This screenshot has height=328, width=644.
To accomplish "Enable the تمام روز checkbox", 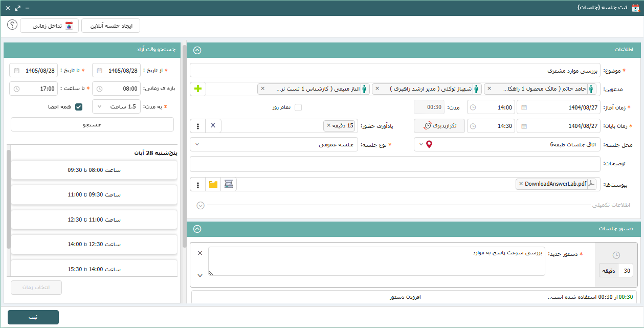I will (x=298, y=107).
